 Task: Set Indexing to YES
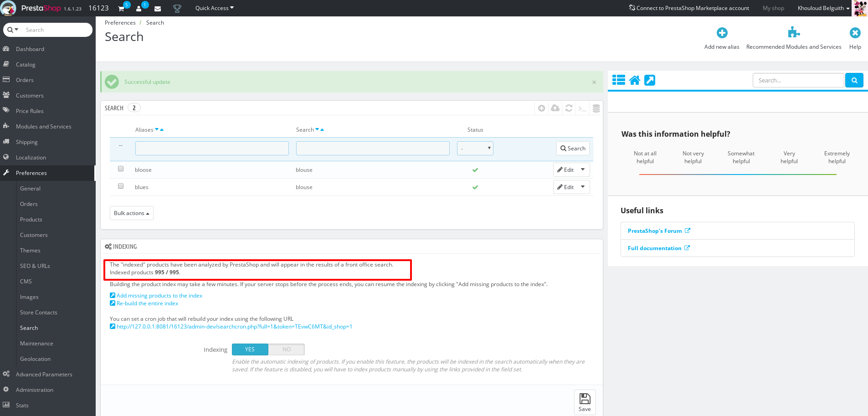[250, 349]
